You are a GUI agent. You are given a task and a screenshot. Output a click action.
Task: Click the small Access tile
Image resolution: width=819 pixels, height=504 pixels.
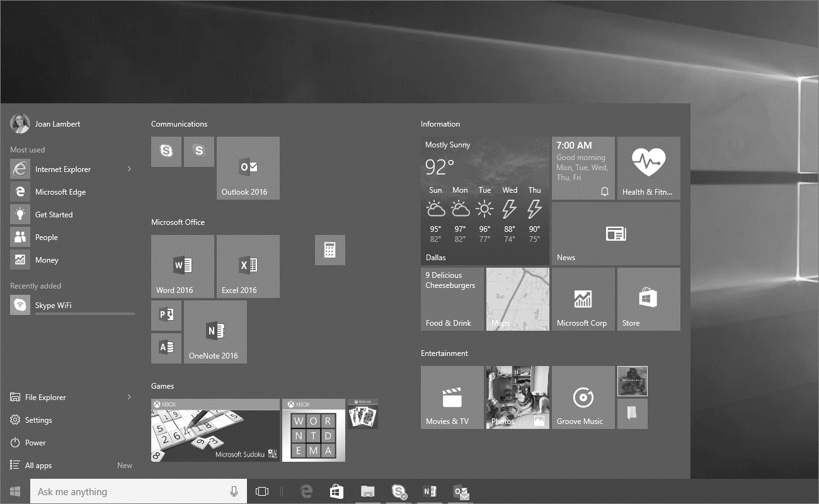tap(166, 348)
